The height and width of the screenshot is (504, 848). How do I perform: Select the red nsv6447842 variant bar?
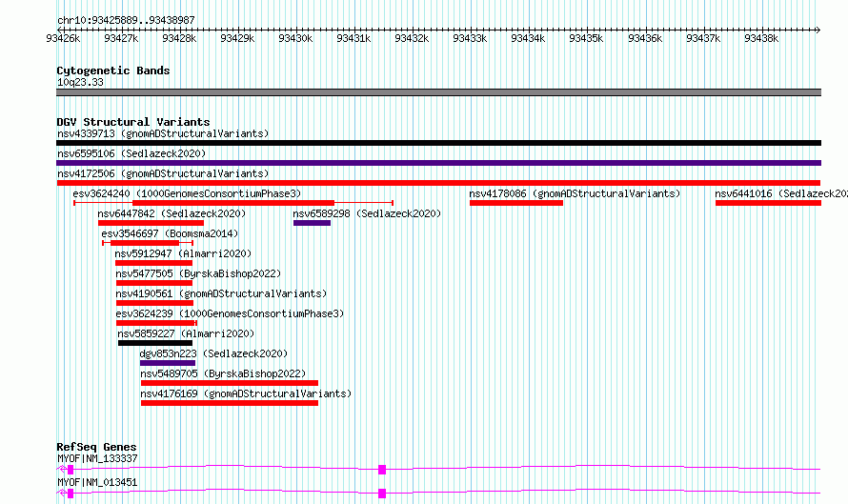151,223
